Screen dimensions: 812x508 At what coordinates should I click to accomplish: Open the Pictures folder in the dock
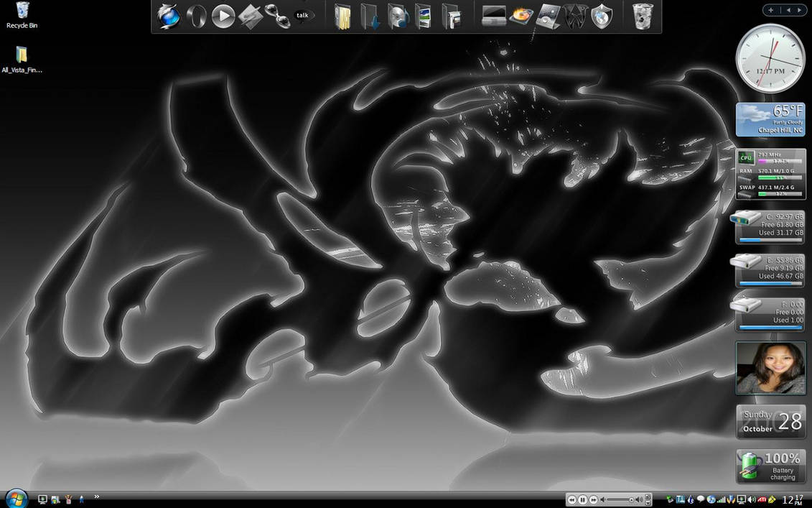point(423,17)
